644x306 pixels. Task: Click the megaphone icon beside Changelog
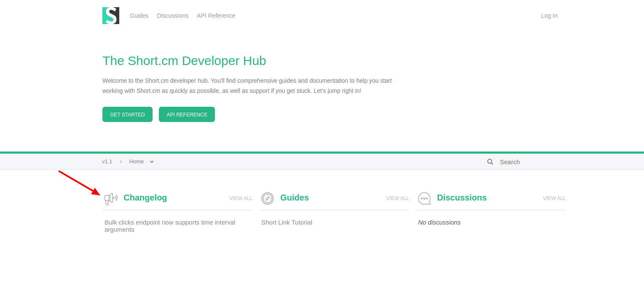tap(110, 198)
